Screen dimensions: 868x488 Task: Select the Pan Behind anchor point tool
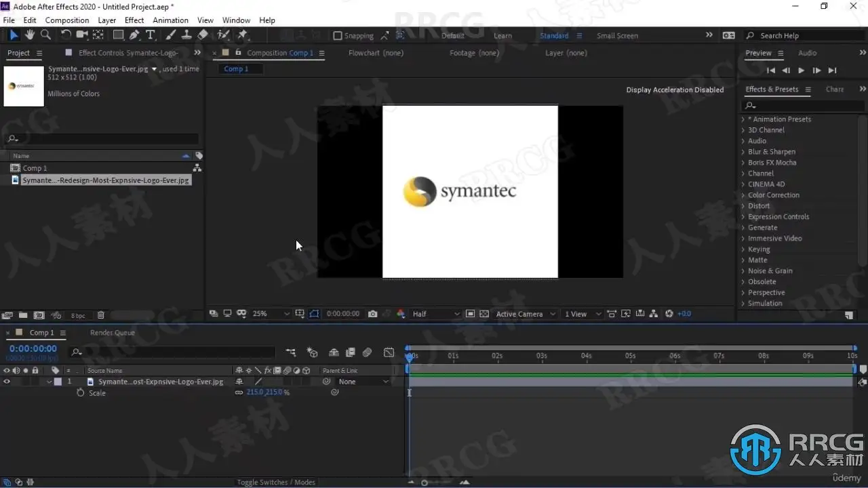(98, 35)
